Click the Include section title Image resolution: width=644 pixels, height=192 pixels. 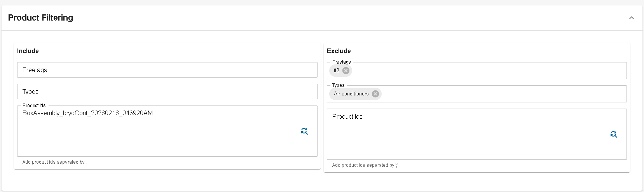click(28, 51)
